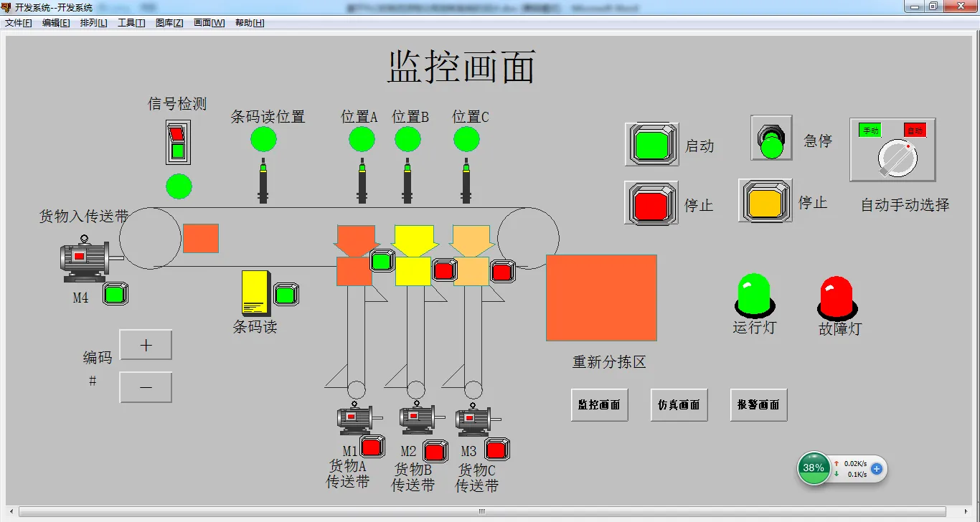Screen dimensions: 980x522
Task: Turn the 自动手动选择 selector knob
Action: pyautogui.click(x=897, y=158)
